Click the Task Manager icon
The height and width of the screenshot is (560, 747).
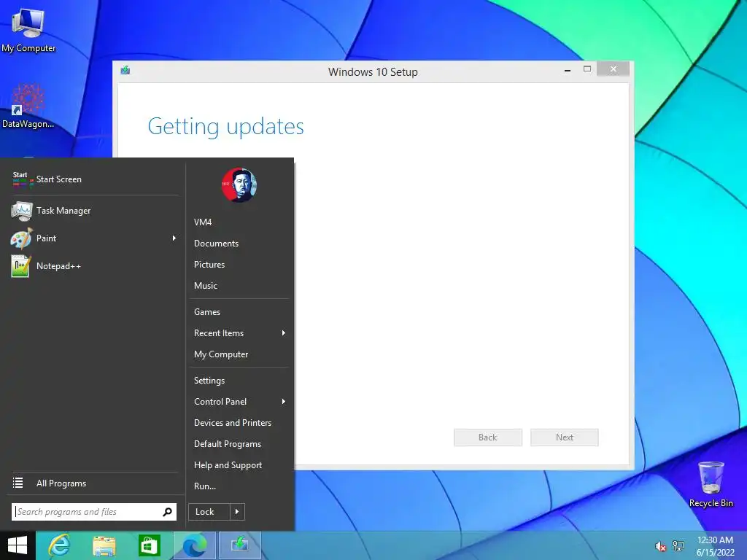21,211
